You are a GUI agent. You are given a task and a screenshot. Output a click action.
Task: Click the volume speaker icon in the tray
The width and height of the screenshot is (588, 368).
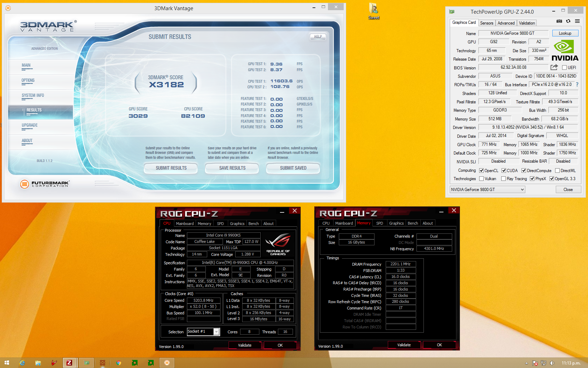point(552,363)
